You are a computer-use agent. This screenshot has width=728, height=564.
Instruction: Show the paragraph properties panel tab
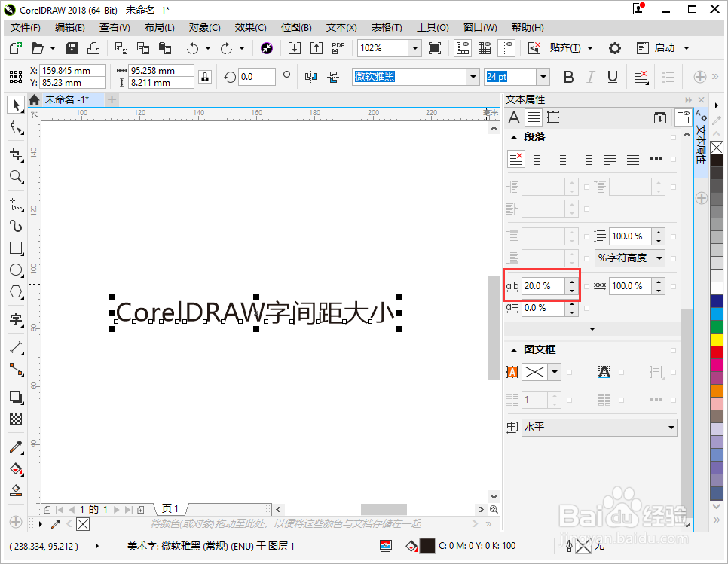click(534, 117)
